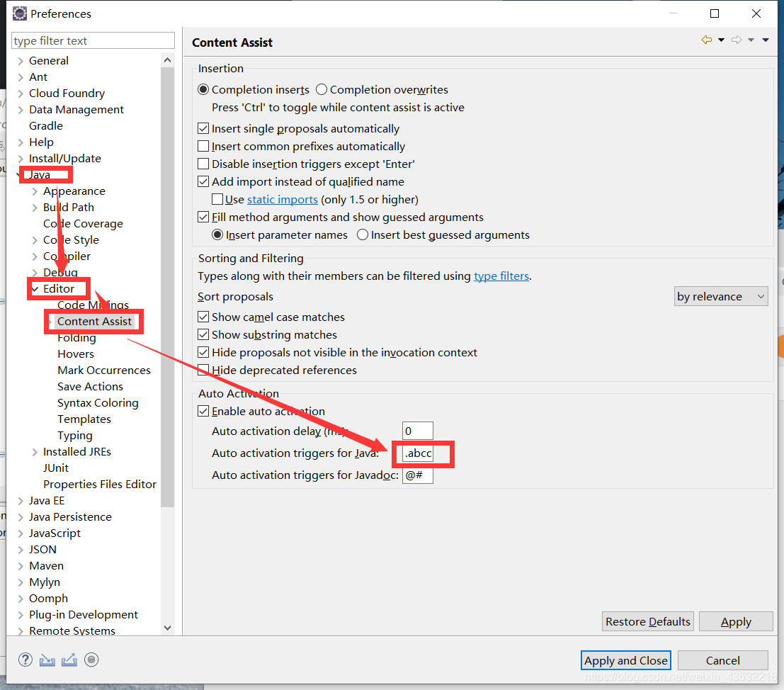Toggle Show camel case matches

tap(203, 317)
